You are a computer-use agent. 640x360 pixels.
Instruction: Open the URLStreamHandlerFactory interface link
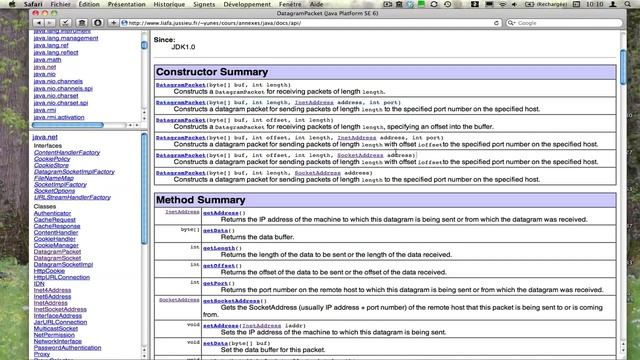click(x=72, y=197)
